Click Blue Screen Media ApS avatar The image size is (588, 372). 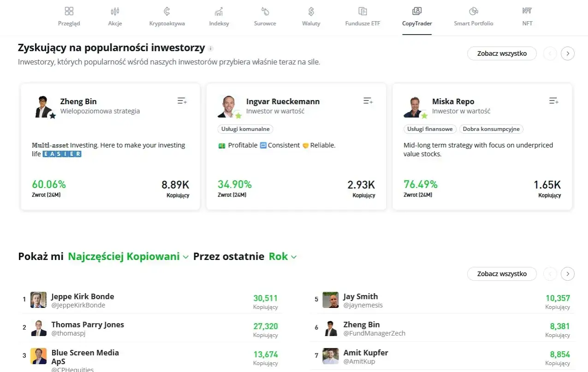tap(39, 356)
